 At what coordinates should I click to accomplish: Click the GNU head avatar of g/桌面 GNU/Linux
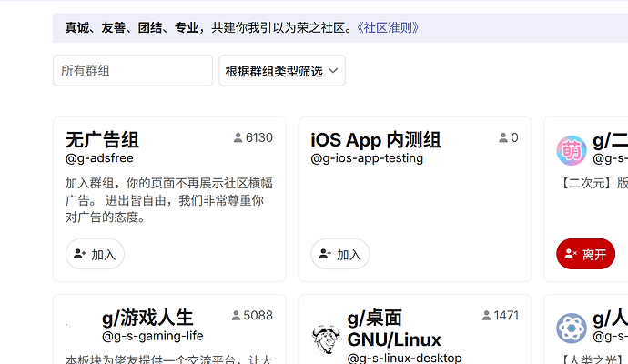click(326, 339)
